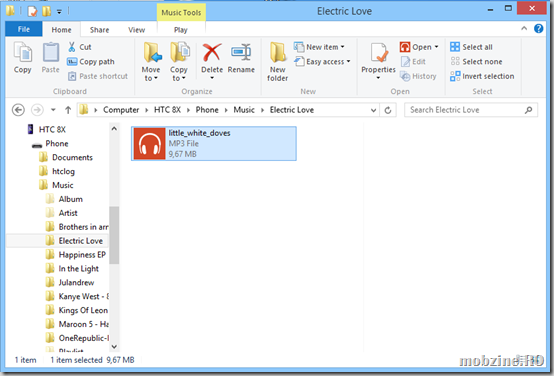The height and width of the screenshot is (376, 554).
Task: Open the htclog folder in tree
Action: 63,171
